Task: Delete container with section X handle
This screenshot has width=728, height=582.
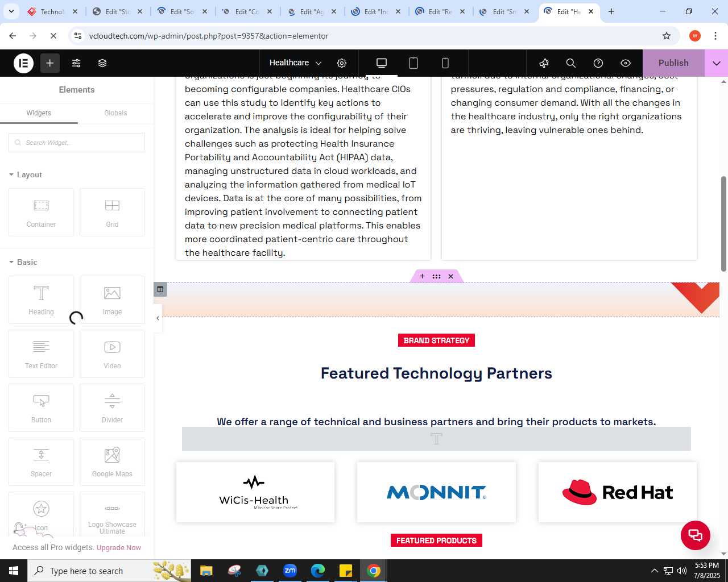Action: [x=450, y=276]
